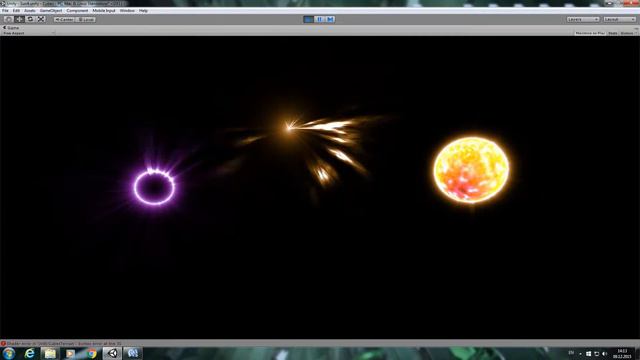Switch to Unity in the taskbar
The image size is (640, 360).
click(112, 353)
